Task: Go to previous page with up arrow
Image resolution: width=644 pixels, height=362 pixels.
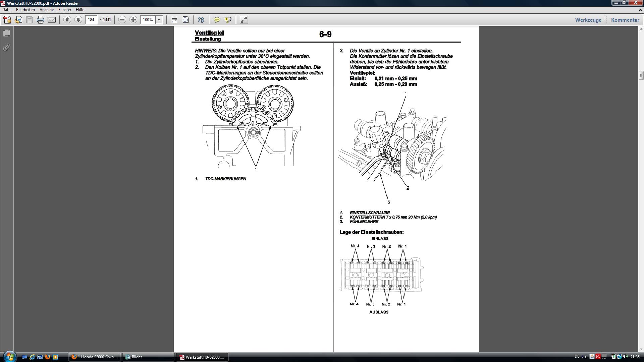Action: (x=67, y=20)
